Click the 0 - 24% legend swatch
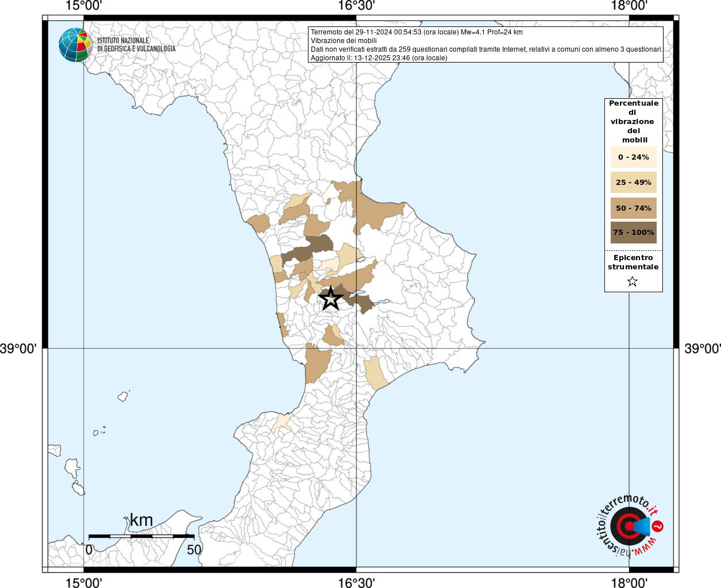 click(x=633, y=157)
